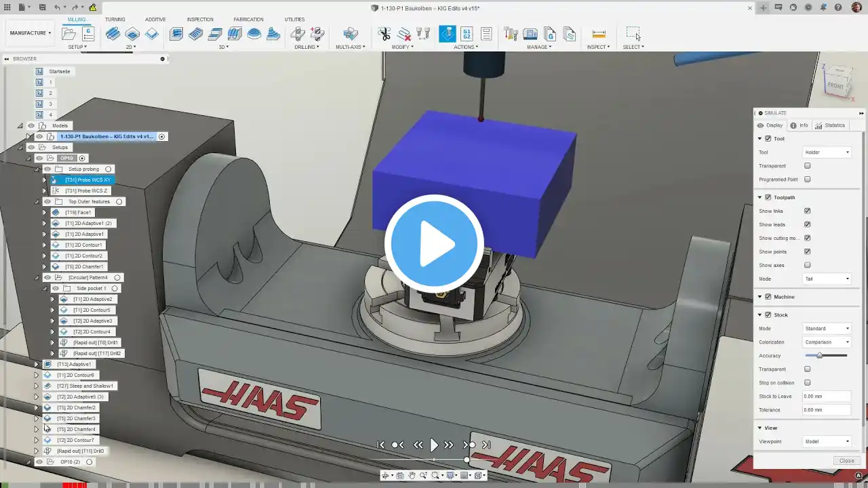Open the Manufacture workspace menu button
Screen dimensions: 868x488
pyautogui.click(x=30, y=33)
